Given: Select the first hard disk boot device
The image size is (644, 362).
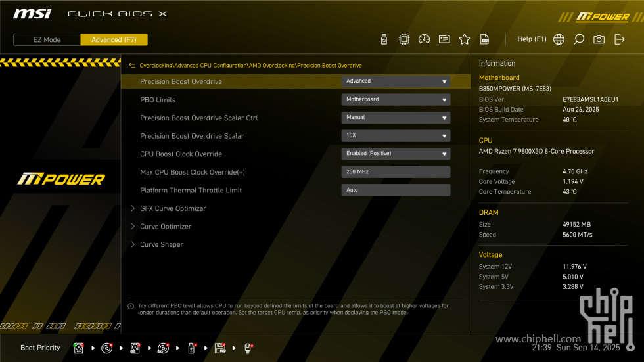Looking at the screenshot, I should [x=78, y=348].
